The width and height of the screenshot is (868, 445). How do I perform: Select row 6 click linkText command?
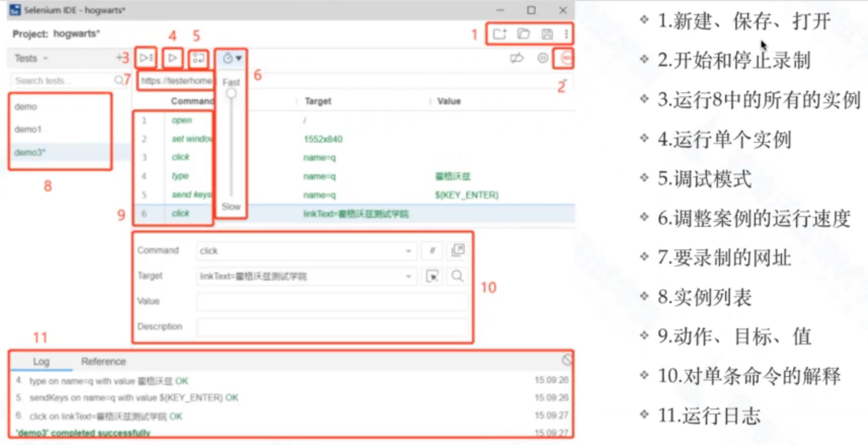(x=354, y=214)
